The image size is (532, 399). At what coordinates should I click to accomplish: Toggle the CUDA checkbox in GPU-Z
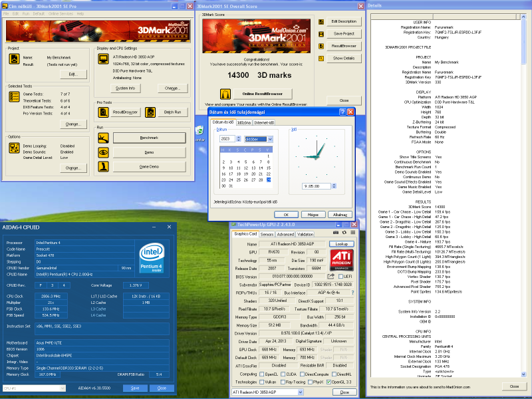coord(284,374)
